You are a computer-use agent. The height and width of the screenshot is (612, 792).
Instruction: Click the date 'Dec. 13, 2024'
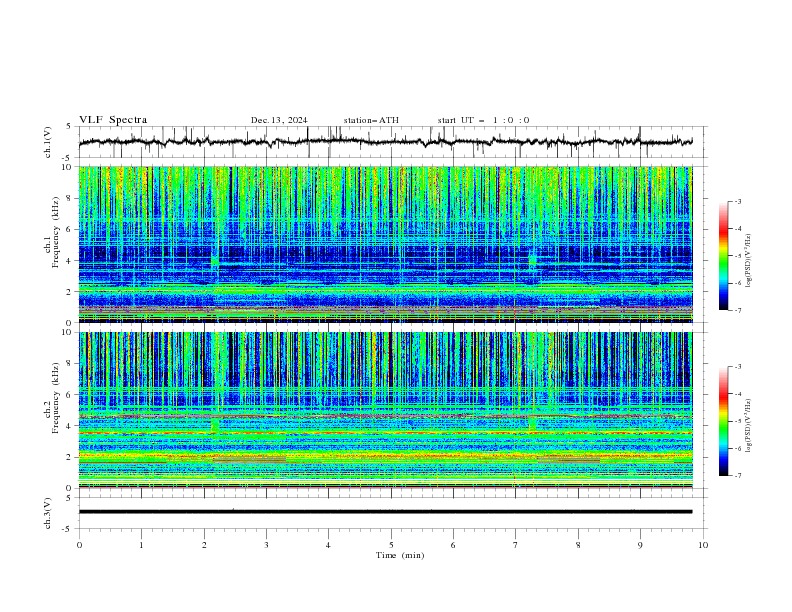[279, 120]
